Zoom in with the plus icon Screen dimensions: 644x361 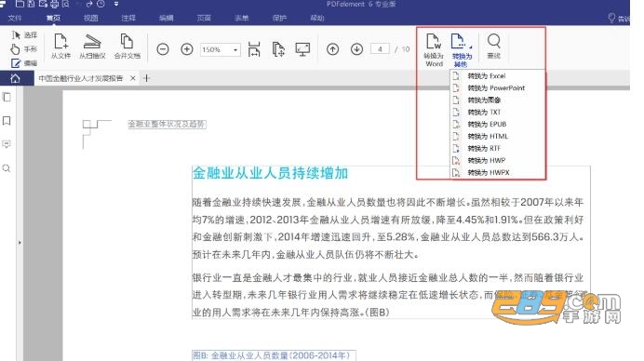coord(187,49)
